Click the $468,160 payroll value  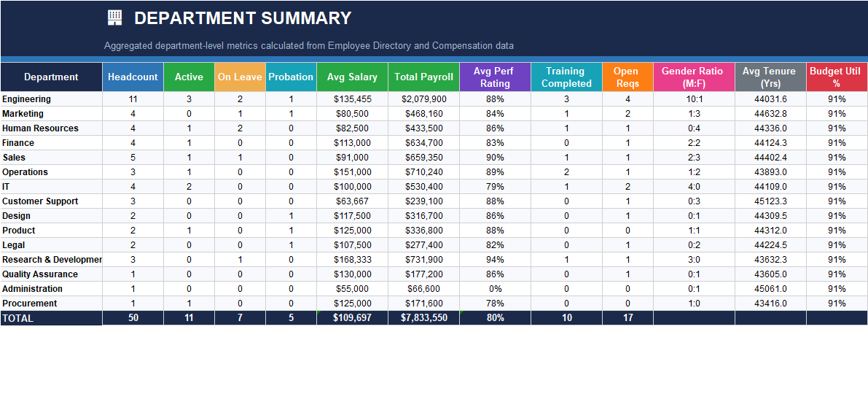[423, 114]
